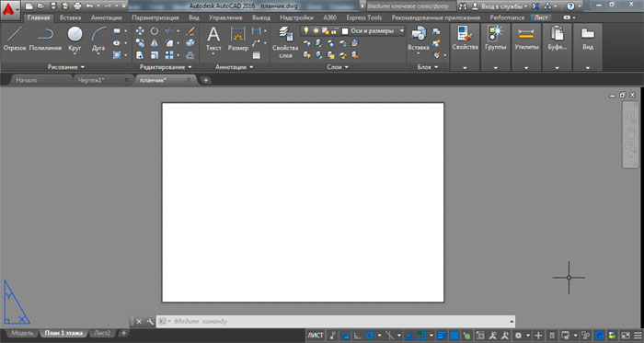Viewport: 644px width, 343px height.
Task: Click the Help question mark icon
Action: click(x=570, y=6)
